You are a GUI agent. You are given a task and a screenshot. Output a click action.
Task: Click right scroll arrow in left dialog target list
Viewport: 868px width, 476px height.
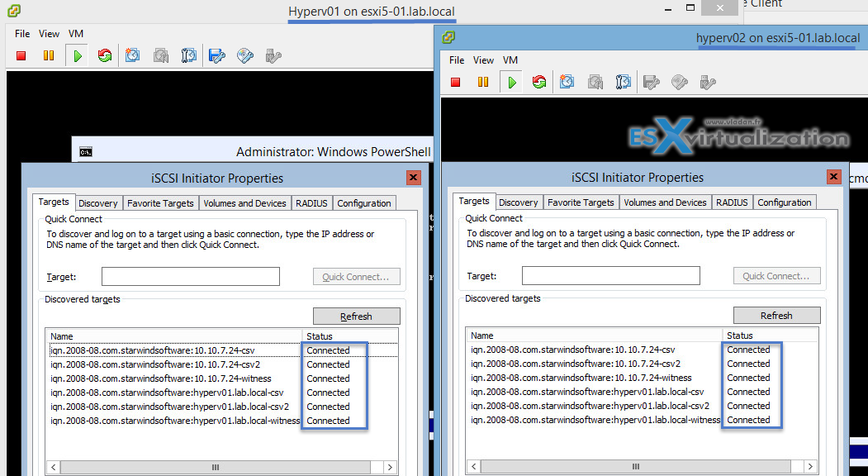pos(391,467)
